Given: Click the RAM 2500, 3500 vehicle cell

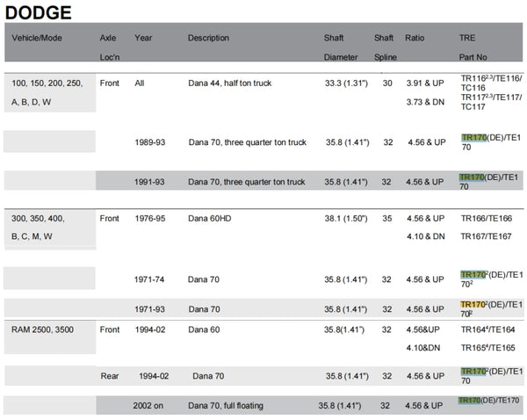Looking at the screenshot, I should (x=46, y=329).
